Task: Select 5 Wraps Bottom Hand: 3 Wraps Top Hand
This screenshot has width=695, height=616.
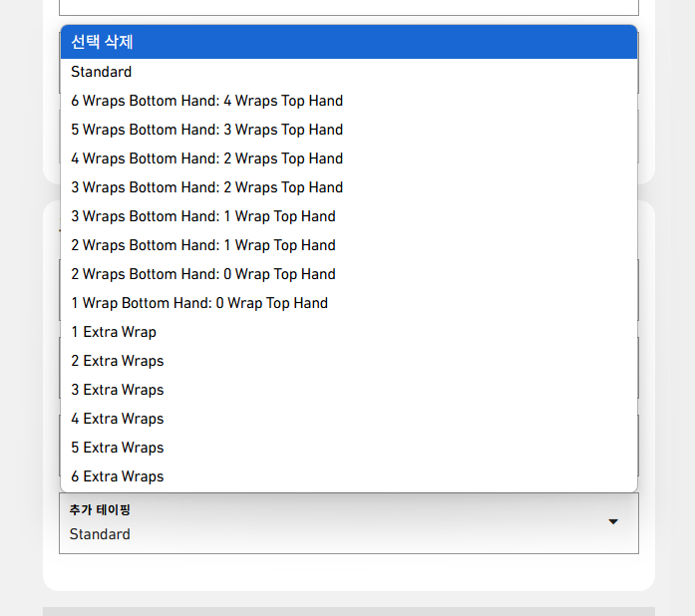Action: click(x=349, y=130)
